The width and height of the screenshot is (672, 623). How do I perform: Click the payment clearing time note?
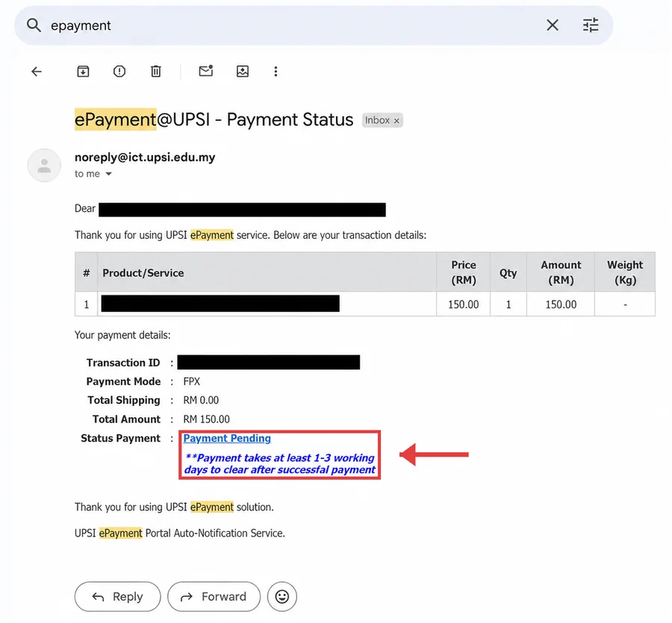[x=280, y=464]
